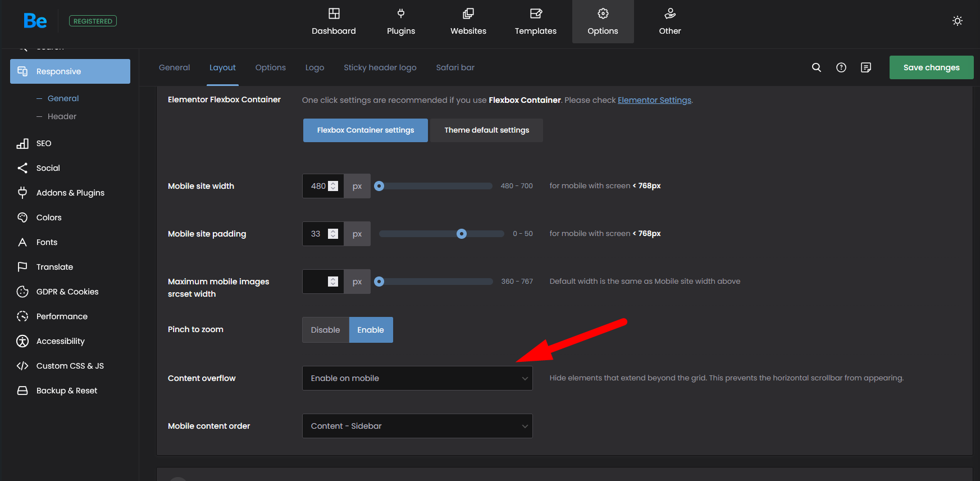Select Theme default settings option
The width and height of the screenshot is (980, 481).
click(486, 130)
